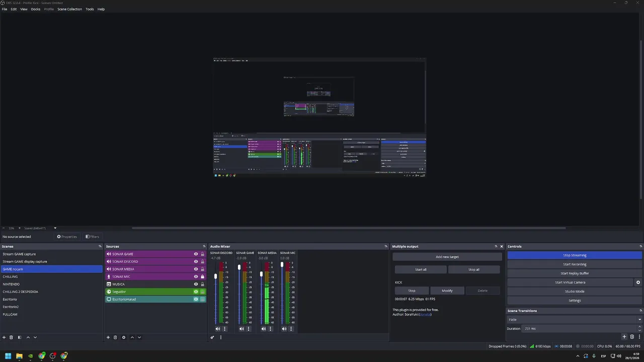Remove selected source with the trash icon
This screenshot has height=362, width=644.
115,337
